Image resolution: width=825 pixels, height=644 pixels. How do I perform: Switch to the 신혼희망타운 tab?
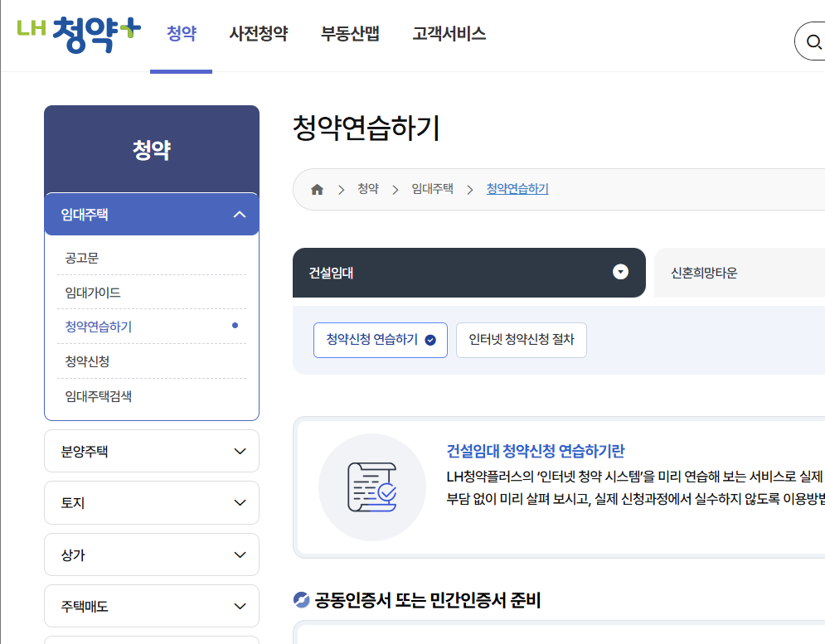click(x=740, y=273)
